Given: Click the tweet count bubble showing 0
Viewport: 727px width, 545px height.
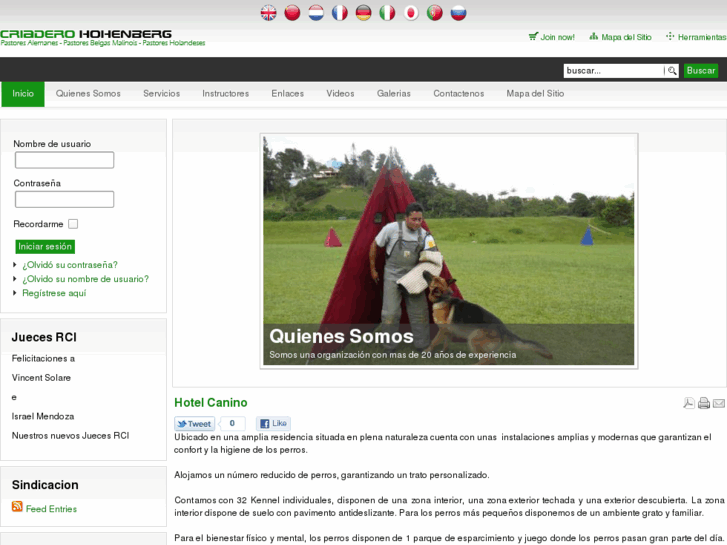Looking at the screenshot, I should coord(232,423).
